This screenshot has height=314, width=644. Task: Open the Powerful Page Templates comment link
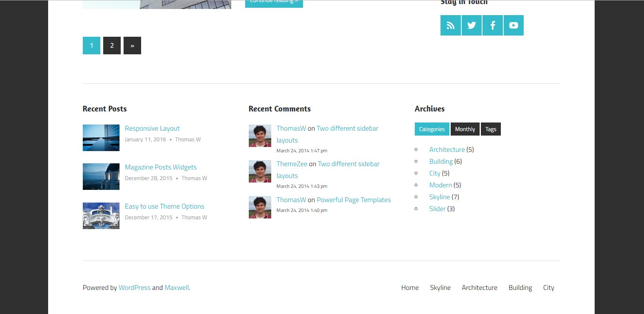point(354,200)
